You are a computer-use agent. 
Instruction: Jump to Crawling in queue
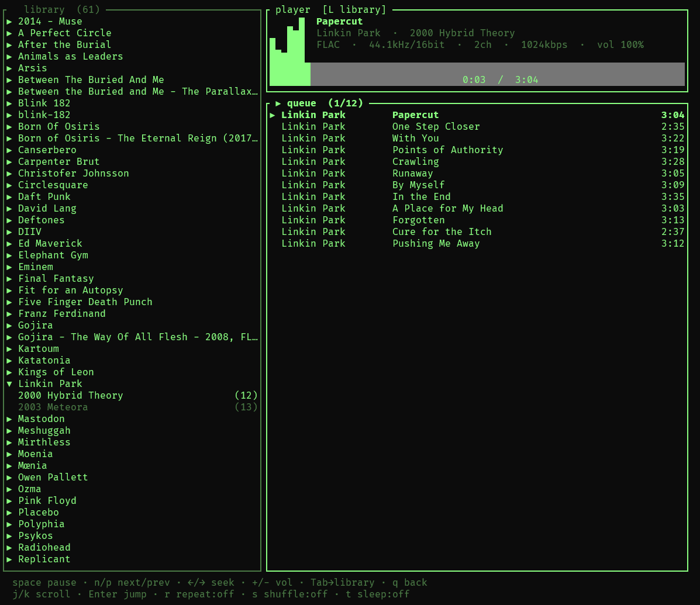[477, 161]
